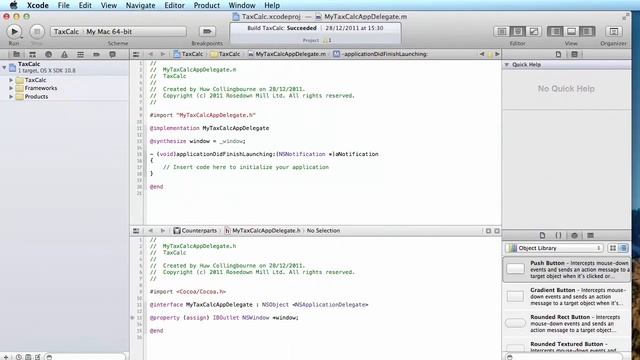Add a new file with plus button
This screenshot has height=360, width=640.
(x=6, y=357)
